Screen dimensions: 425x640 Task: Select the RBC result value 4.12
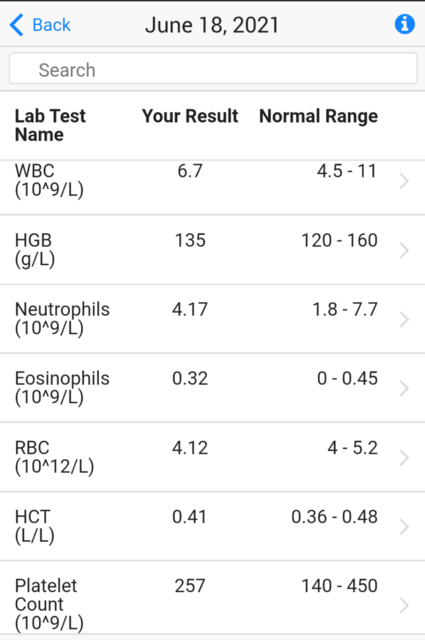(x=190, y=448)
